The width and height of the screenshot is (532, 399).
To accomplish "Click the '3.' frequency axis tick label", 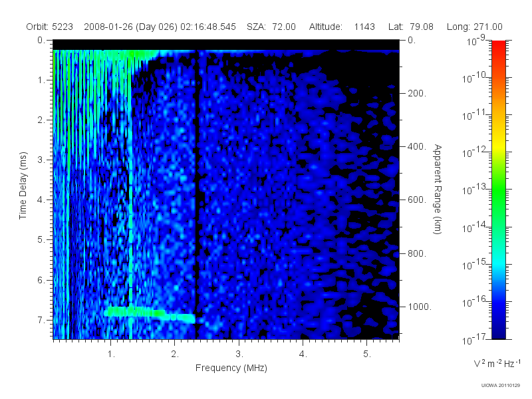I will coord(239,354).
